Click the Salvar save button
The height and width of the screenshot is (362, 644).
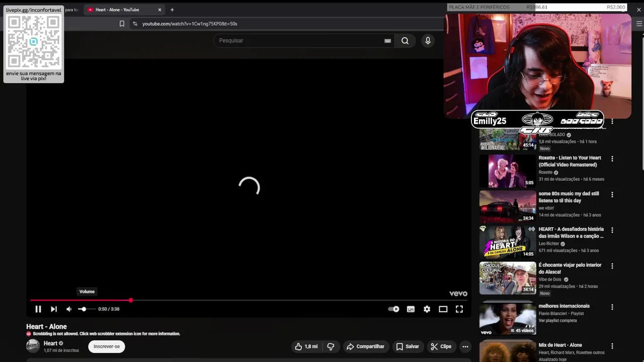point(408,346)
